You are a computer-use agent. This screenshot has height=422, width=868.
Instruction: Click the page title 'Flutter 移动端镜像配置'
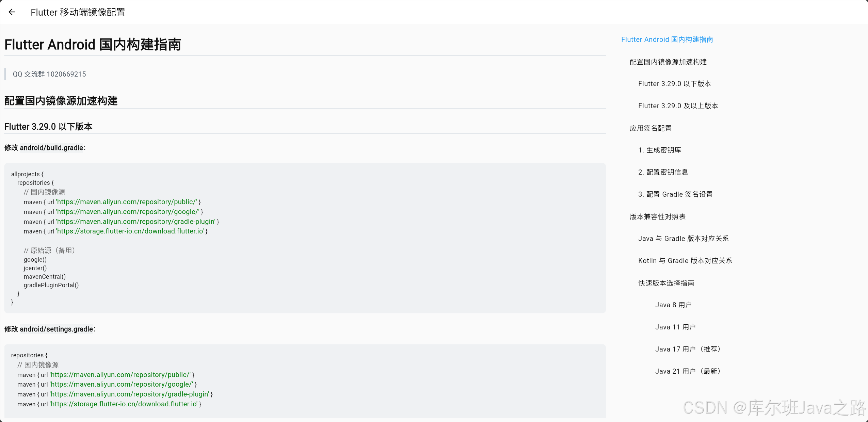tap(78, 12)
